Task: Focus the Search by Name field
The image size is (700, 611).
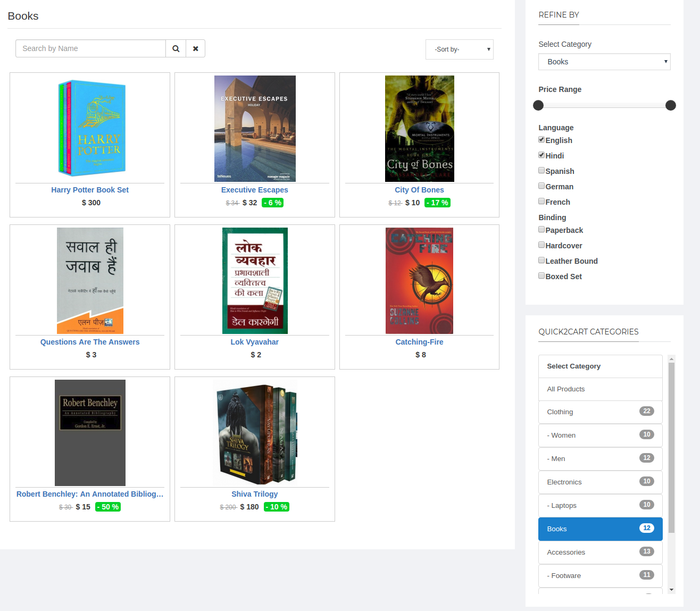Action: coord(90,48)
